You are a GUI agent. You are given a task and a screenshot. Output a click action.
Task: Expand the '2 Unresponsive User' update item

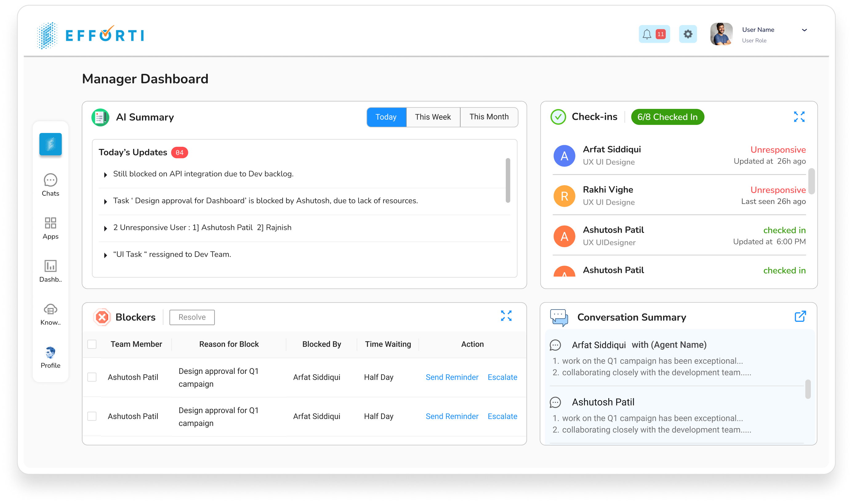point(105,228)
